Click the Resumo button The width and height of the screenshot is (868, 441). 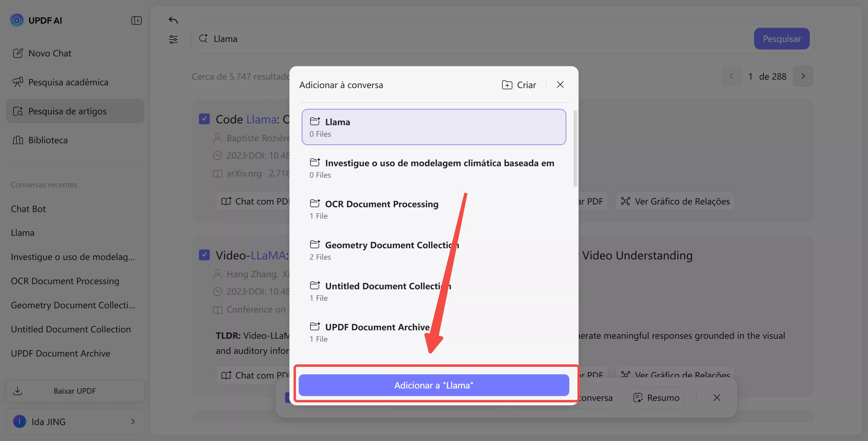pos(656,398)
